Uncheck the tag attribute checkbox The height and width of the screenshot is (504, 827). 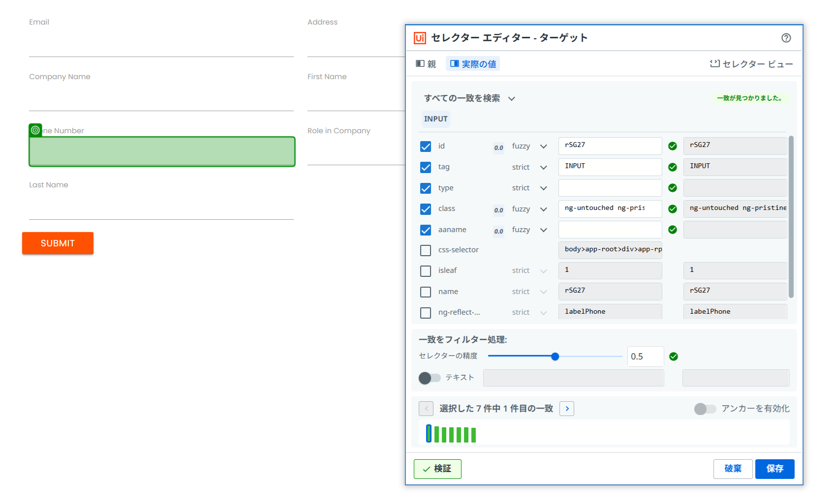point(426,167)
